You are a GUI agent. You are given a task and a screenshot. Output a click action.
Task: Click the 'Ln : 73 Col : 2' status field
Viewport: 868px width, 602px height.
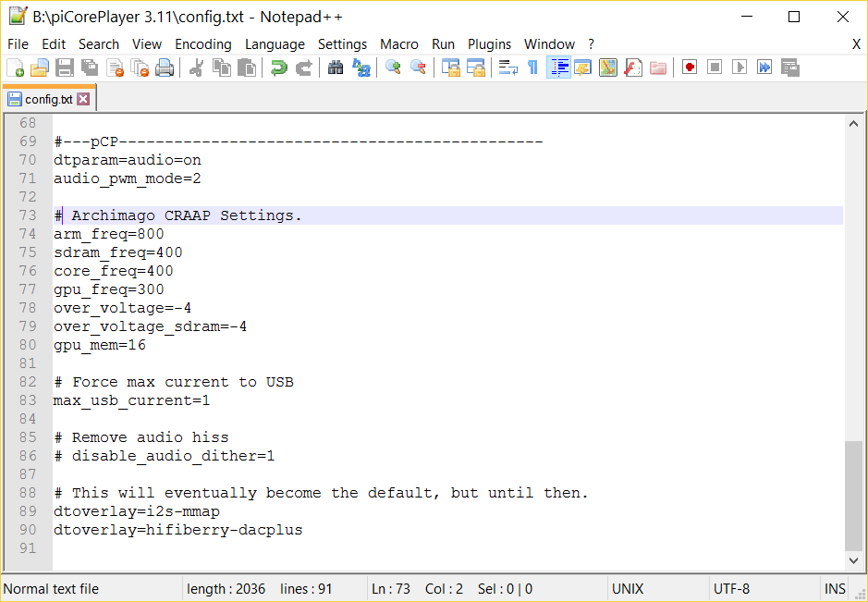(x=486, y=588)
